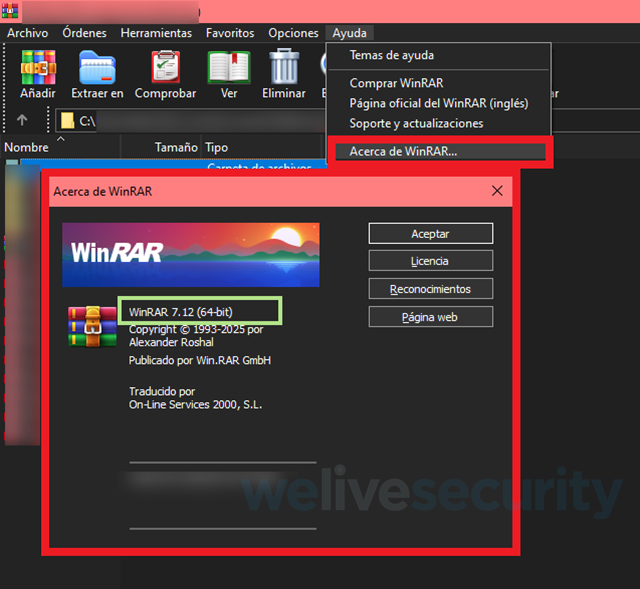Screen dimensions: 640x589
Task: Open the Órdenes menu
Action: coord(84,33)
